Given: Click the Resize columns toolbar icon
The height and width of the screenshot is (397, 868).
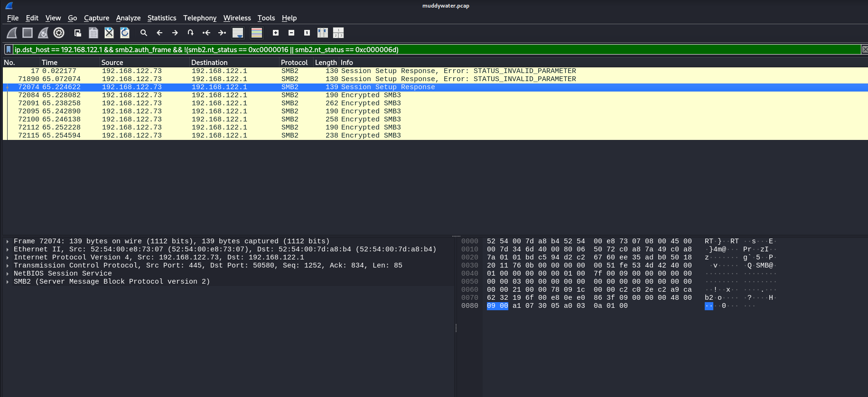Looking at the screenshot, I should click(x=323, y=33).
